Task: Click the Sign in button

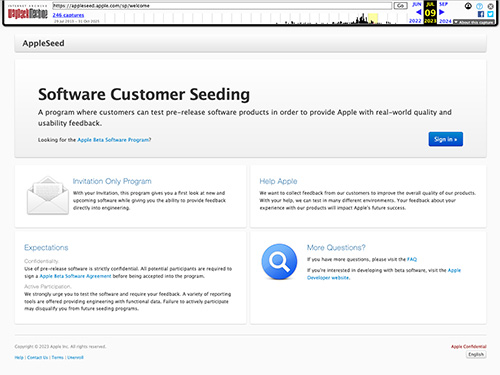Action: 446,139
